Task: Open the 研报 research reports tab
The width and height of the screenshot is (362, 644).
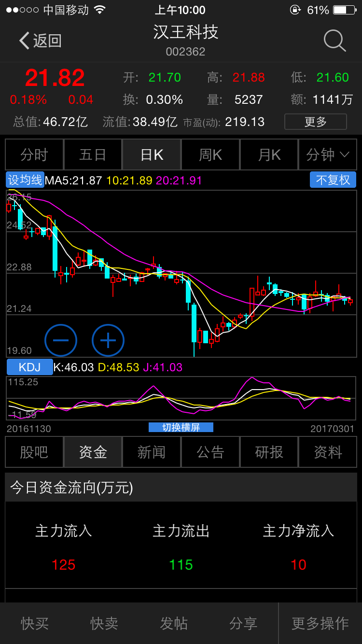Action: coord(269,452)
